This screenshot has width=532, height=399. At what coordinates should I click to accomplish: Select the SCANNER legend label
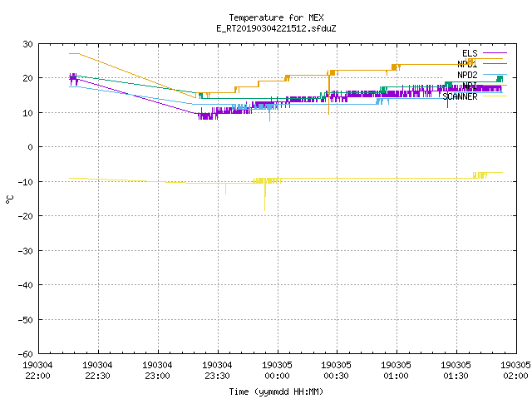[x=460, y=96]
